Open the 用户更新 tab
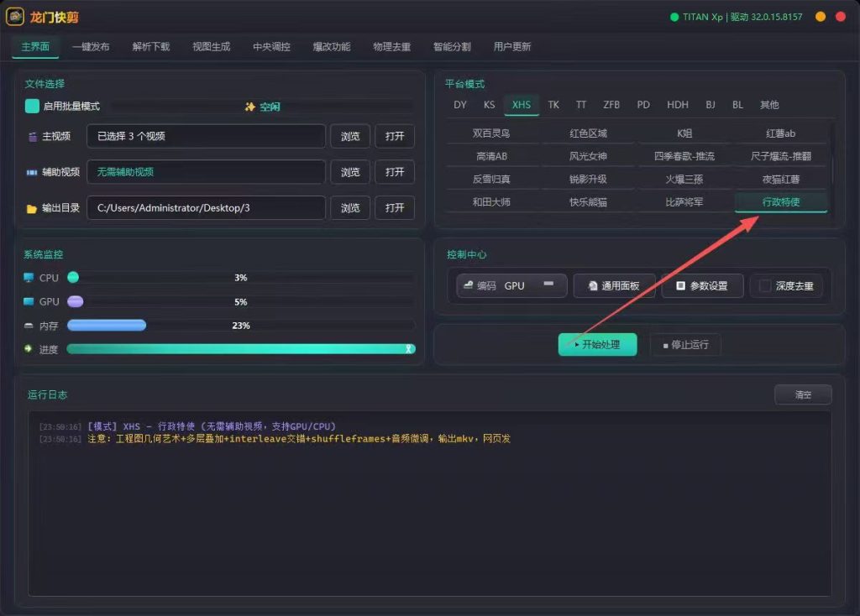Viewport: 860px width, 616px height. pyautogui.click(x=512, y=47)
